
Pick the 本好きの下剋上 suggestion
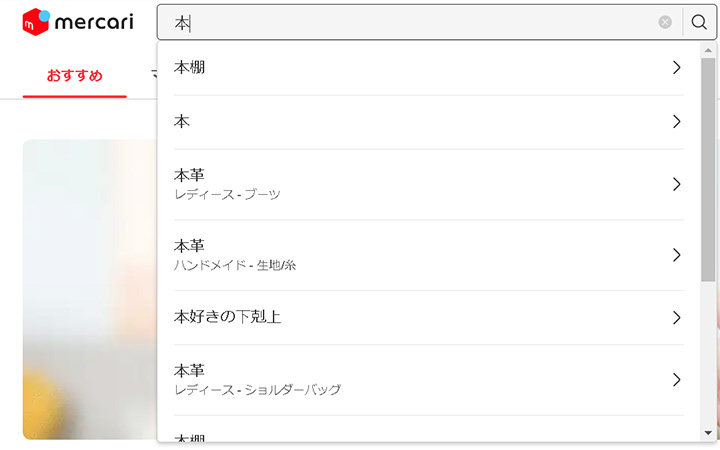click(227, 318)
